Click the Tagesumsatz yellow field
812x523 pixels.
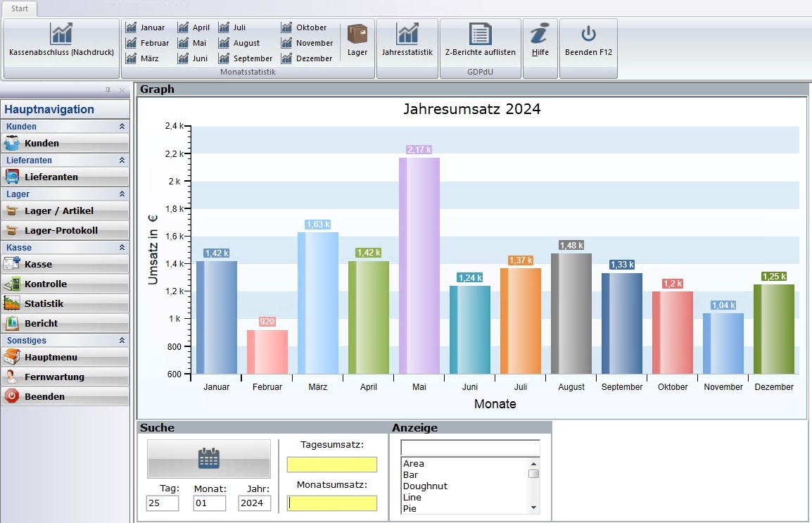[x=332, y=465]
